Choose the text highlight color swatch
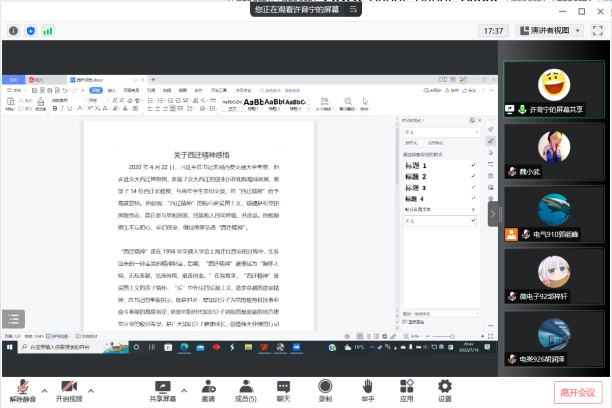The width and height of the screenshot is (612, 408). [x=116, y=109]
